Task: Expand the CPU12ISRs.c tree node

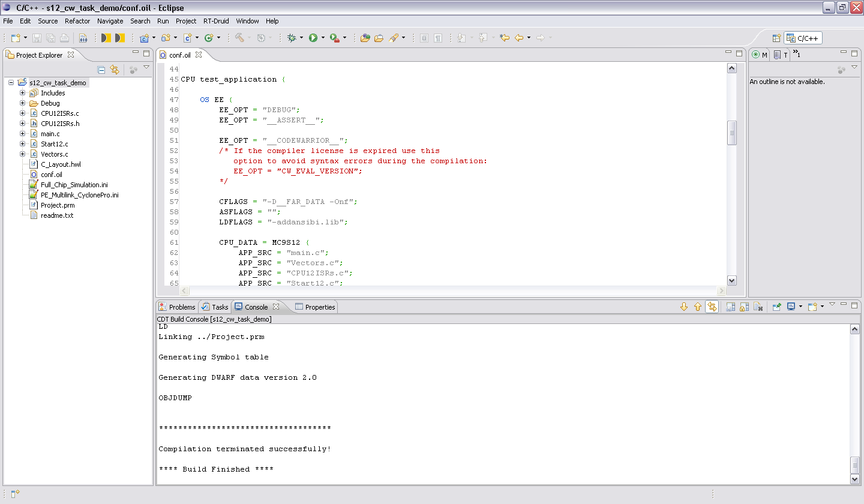Action: [23, 113]
